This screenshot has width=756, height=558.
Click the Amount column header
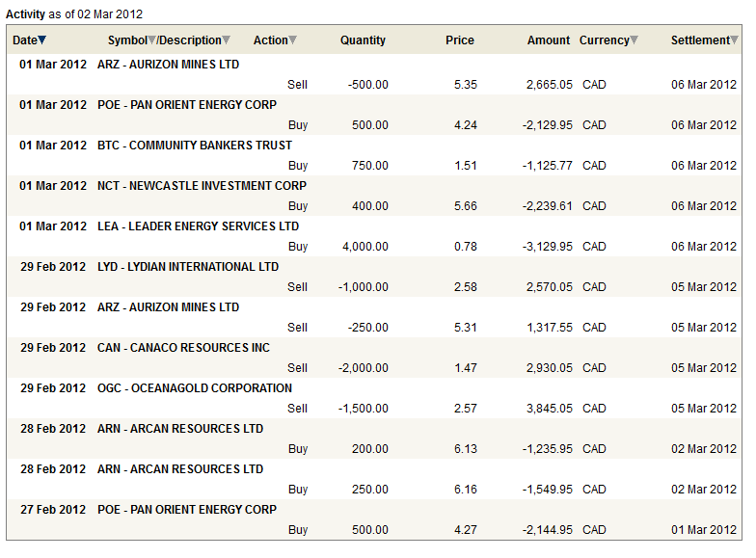tap(549, 40)
